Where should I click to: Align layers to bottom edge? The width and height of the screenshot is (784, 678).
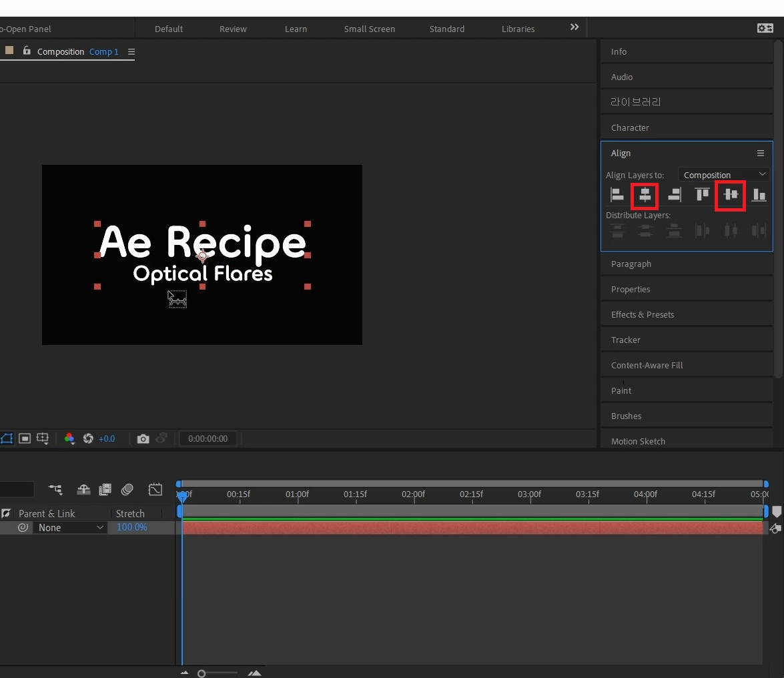click(759, 194)
